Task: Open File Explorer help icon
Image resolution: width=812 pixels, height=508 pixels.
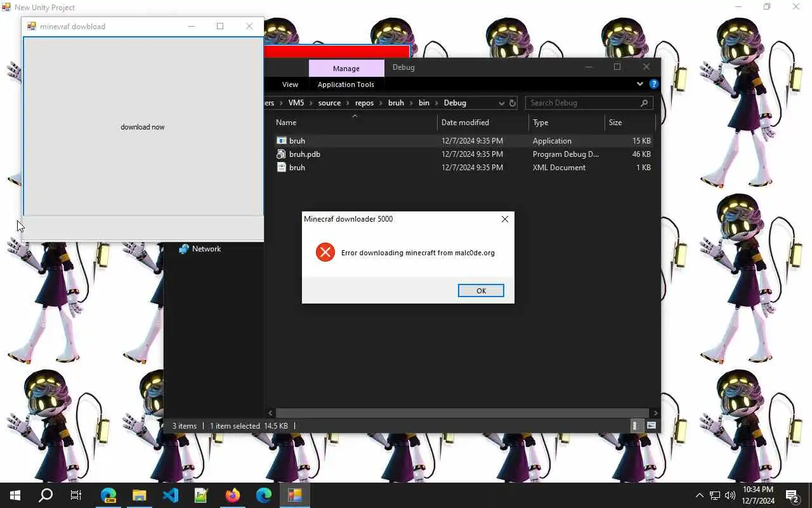Action: pyautogui.click(x=653, y=84)
